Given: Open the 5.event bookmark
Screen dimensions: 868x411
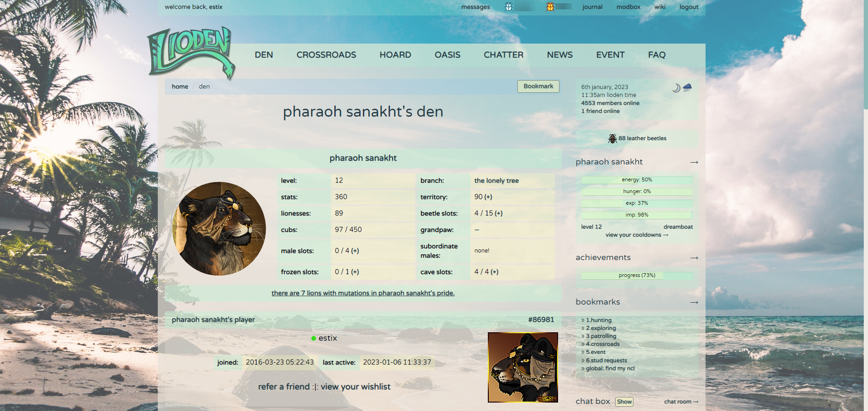Looking at the screenshot, I should tap(596, 352).
